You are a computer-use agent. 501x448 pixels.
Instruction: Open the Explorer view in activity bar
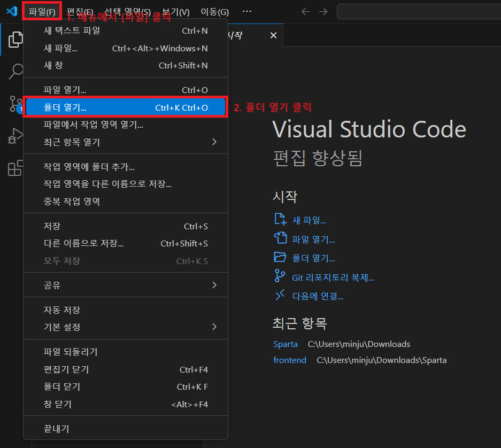tap(16, 40)
